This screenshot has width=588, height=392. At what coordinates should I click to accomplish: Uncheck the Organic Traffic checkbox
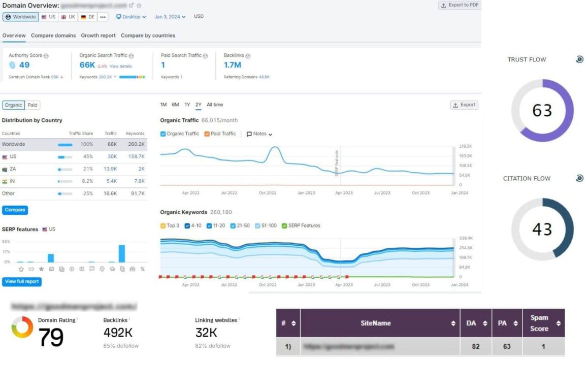coord(163,134)
